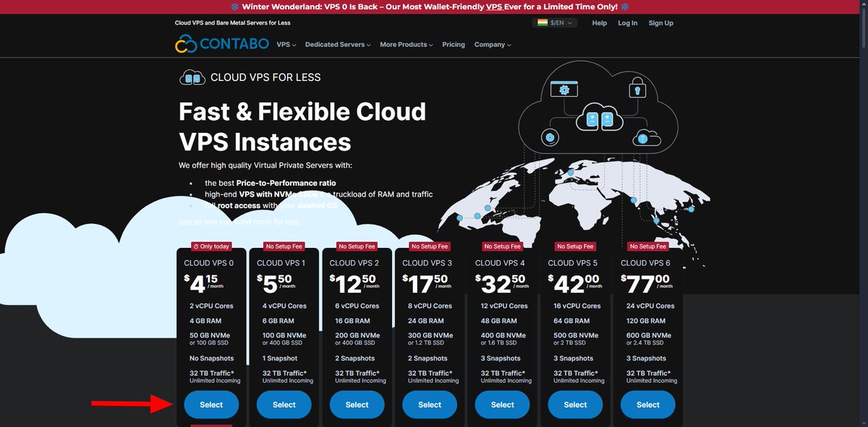
Task: Click the 4 GB RAM text
Action: [x=205, y=321]
